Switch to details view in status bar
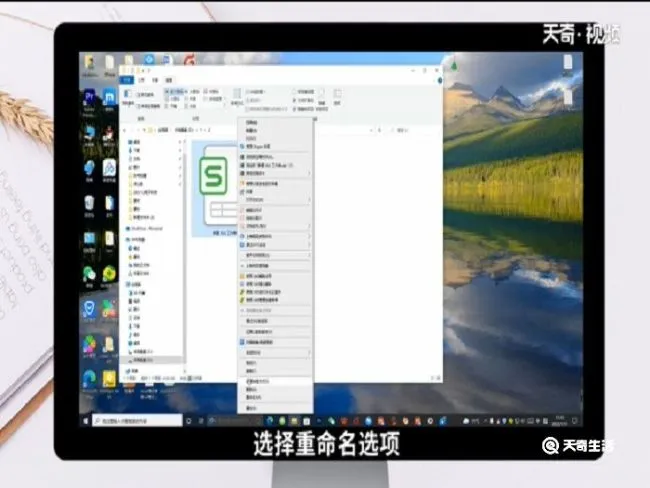The image size is (650, 488). coord(433,378)
